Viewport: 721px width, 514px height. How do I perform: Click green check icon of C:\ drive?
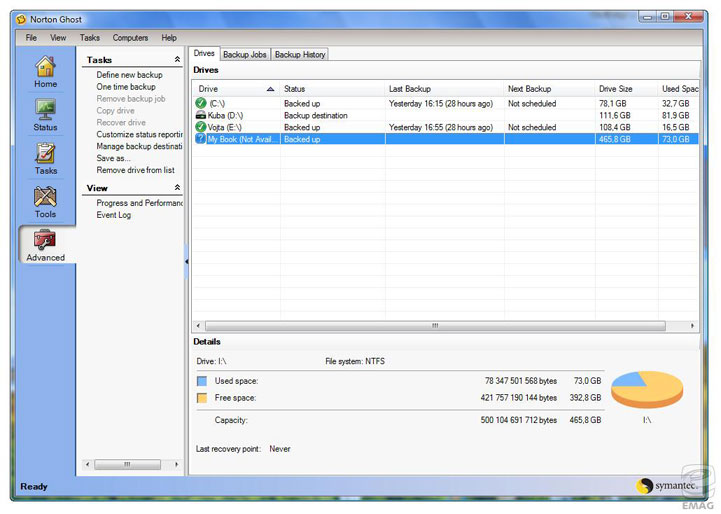(x=200, y=103)
